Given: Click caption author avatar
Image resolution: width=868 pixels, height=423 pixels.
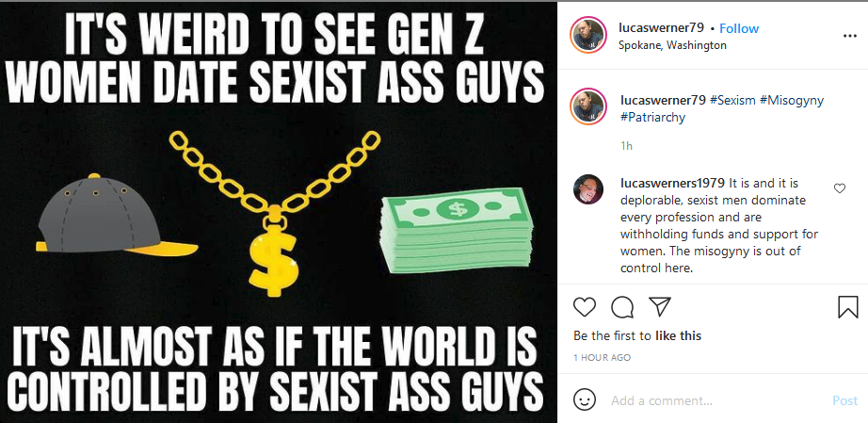Looking at the screenshot, I should pos(588,106).
